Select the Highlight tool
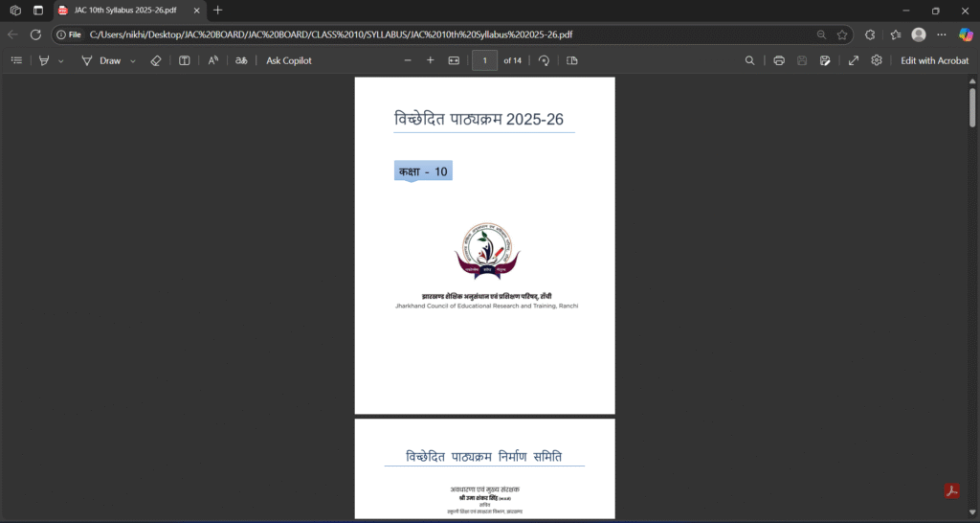This screenshot has height=523, width=980. [x=44, y=60]
